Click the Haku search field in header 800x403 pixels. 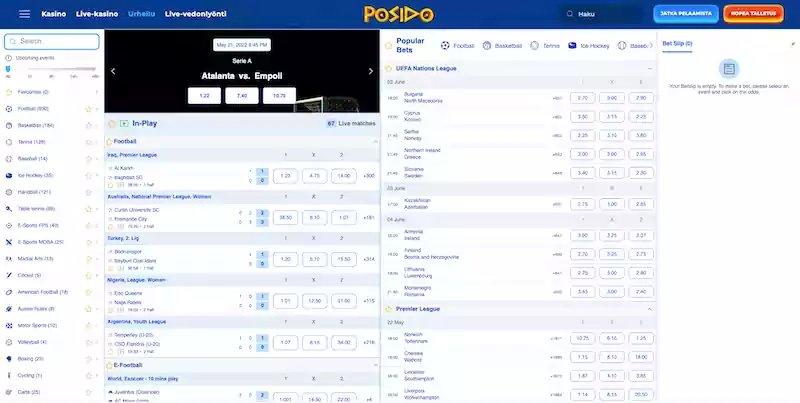pos(603,14)
